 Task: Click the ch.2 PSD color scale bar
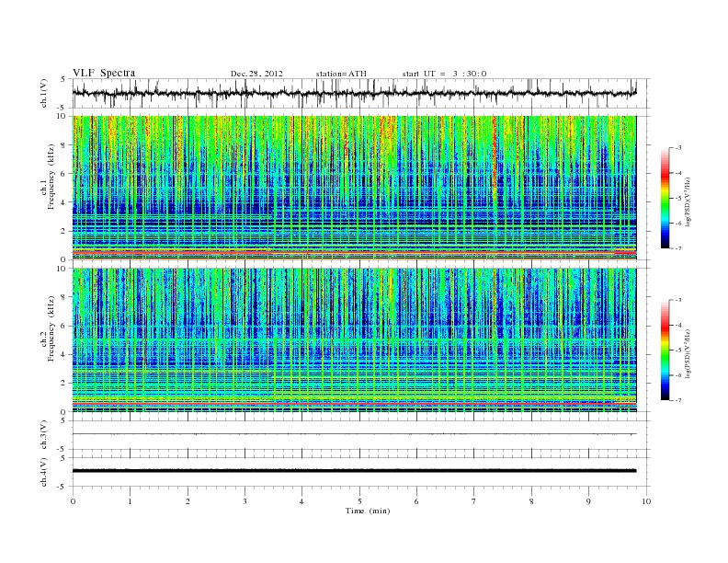click(x=665, y=350)
